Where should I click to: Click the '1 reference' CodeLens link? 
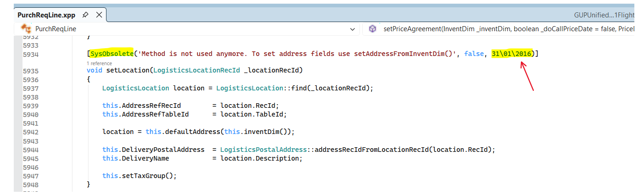tap(99, 63)
